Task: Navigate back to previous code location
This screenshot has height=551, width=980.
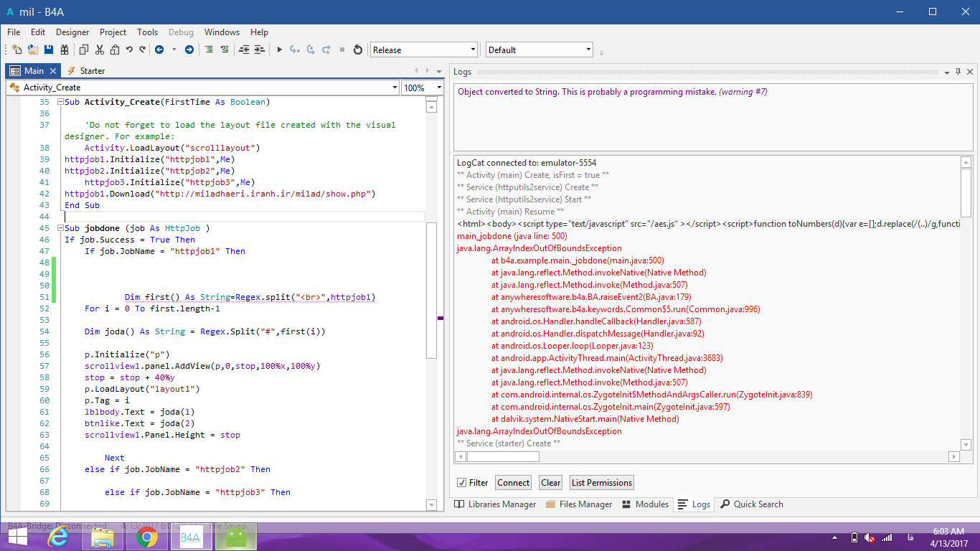Action: pos(160,50)
